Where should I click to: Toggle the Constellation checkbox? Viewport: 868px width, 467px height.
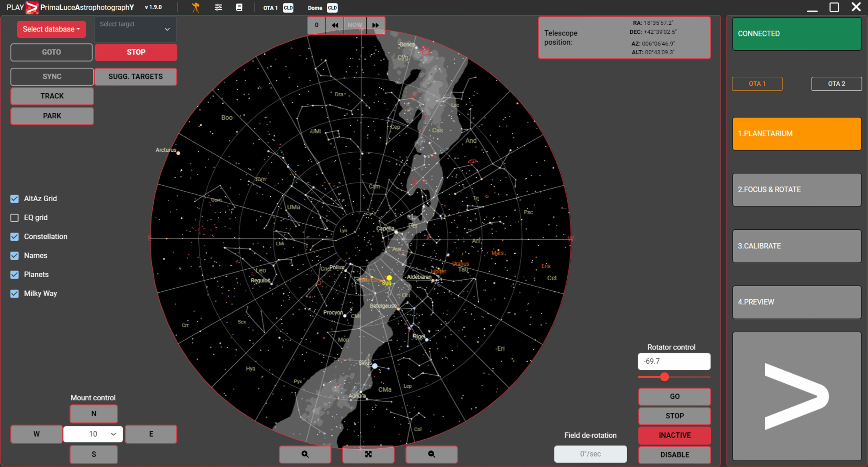tap(15, 237)
